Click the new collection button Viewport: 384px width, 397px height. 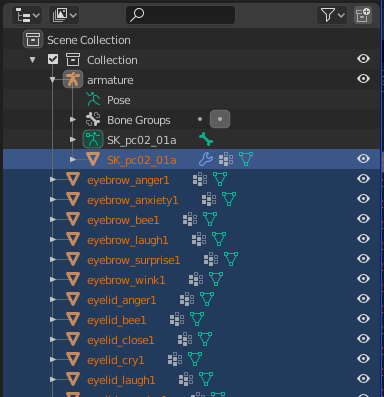(x=363, y=15)
